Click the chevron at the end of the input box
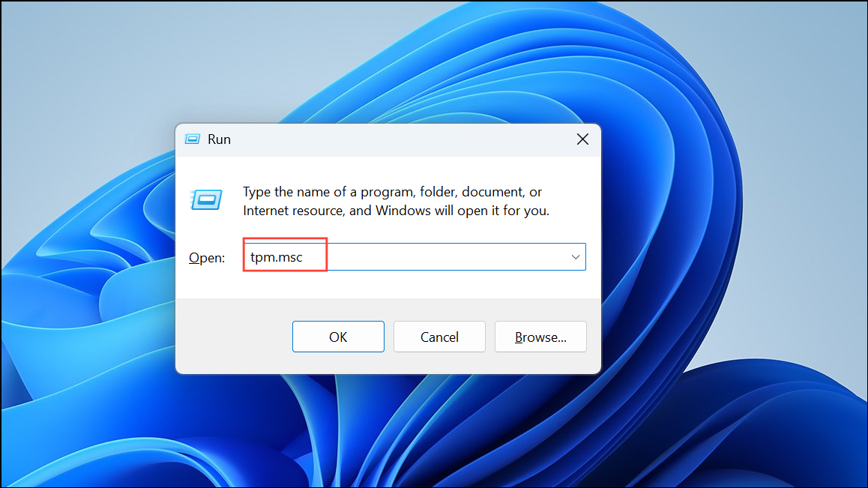Viewport: 868px width, 488px height. [576, 256]
